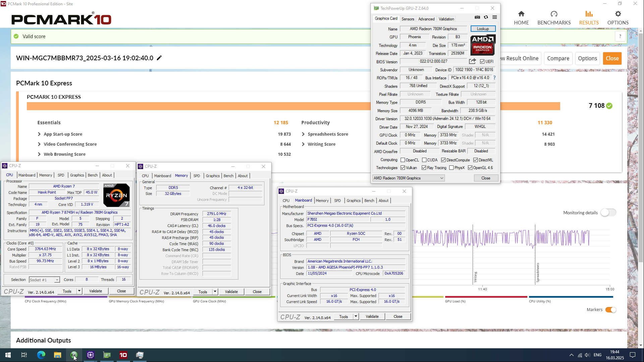Click green camera app on taskbar
The image size is (644, 362).
(x=74, y=355)
